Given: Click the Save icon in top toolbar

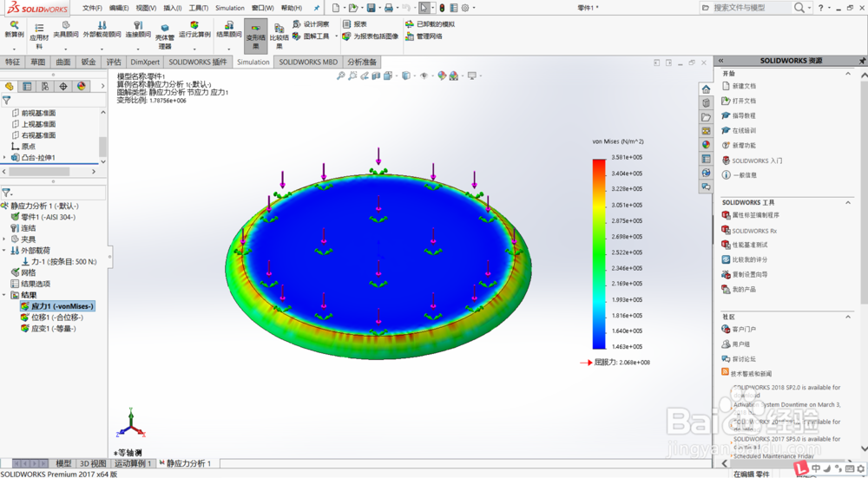Looking at the screenshot, I should pyautogui.click(x=371, y=8).
